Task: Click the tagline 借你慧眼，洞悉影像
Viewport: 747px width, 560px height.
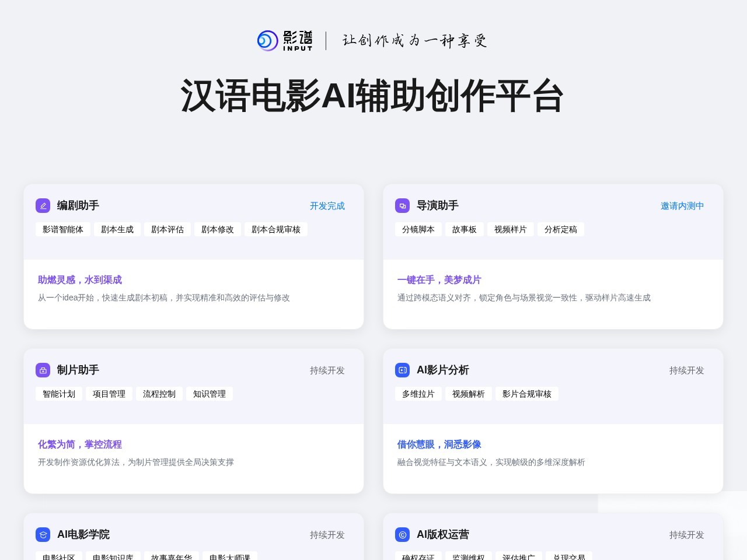Action: [x=439, y=444]
